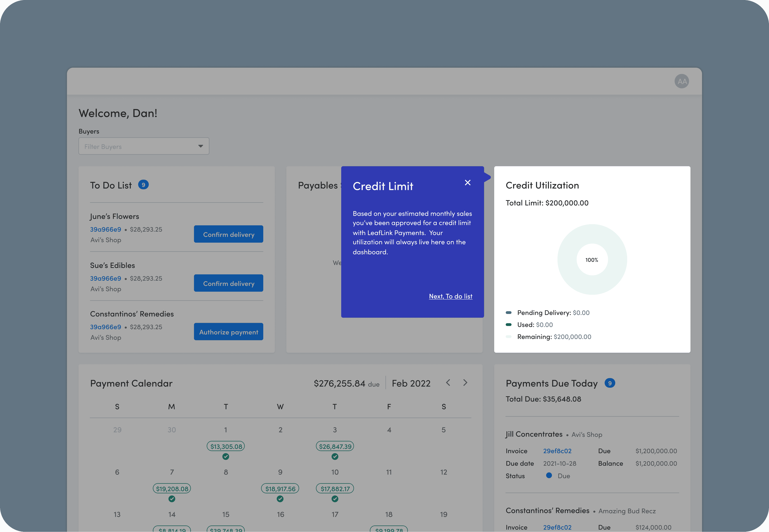769x532 pixels.
Task: Click the checkmark icon under $18,917.56
Action: (280, 499)
